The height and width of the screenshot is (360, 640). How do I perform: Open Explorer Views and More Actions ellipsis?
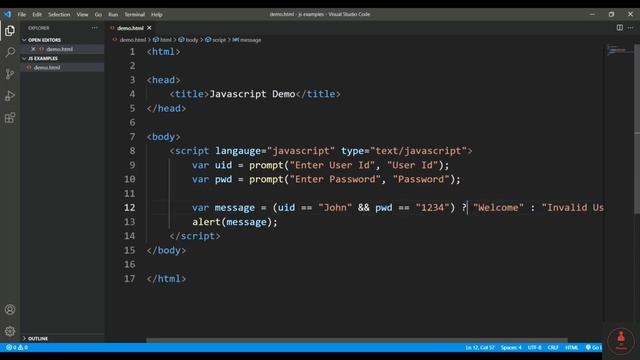pos(95,28)
